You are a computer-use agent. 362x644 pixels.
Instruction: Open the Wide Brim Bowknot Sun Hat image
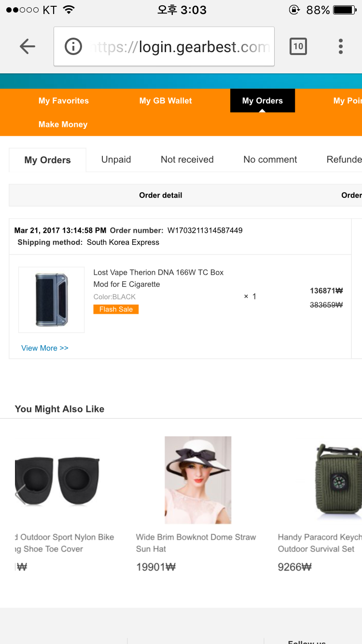pos(198,480)
